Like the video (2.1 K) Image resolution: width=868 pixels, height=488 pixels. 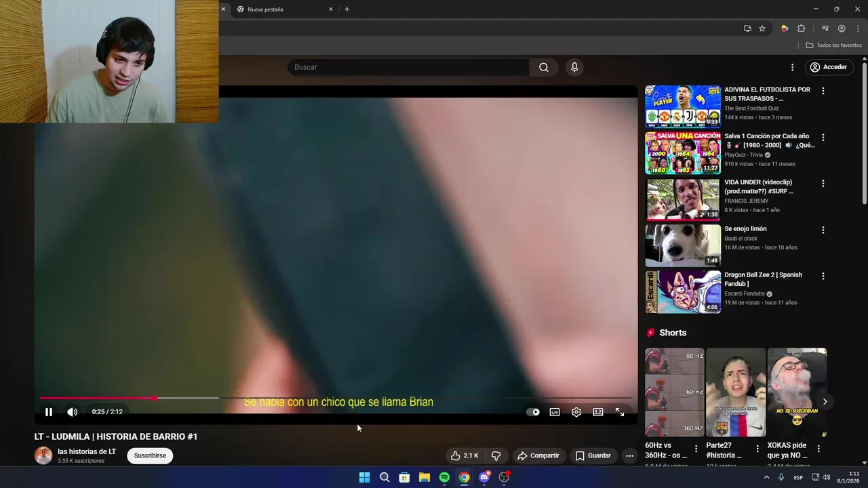pyautogui.click(x=465, y=455)
